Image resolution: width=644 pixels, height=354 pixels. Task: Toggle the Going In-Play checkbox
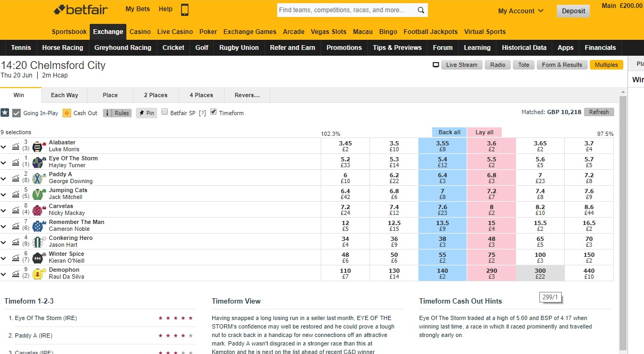[16, 113]
